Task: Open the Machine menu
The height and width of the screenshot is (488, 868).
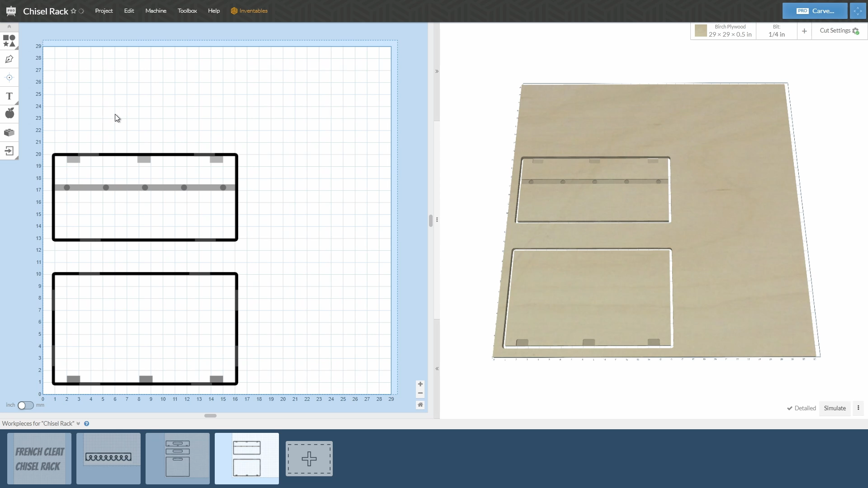Action: point(156,11)
